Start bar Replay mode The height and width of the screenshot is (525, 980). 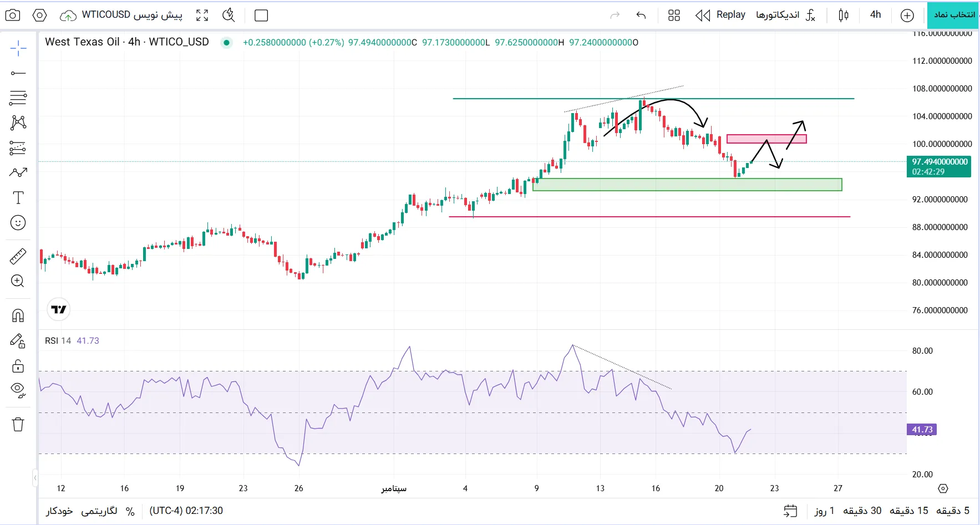tap(720, 15)
